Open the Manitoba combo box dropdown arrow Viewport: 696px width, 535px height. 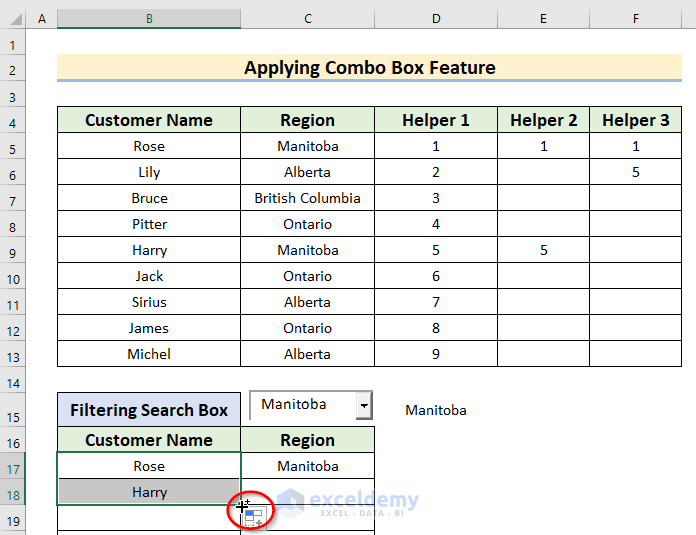(x=364, y=405)
